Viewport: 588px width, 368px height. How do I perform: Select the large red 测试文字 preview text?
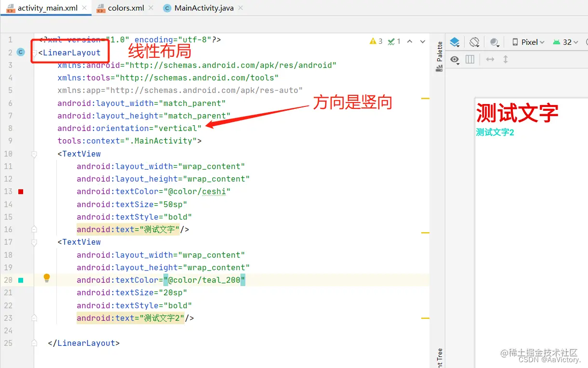[x=517, y=113]
